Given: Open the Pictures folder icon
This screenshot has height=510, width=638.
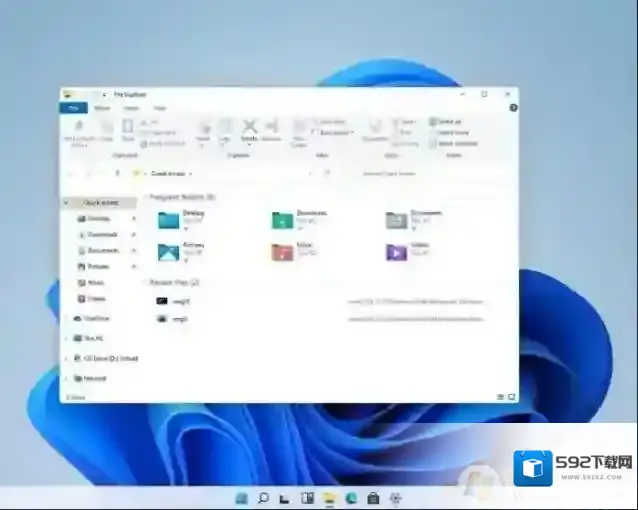Looking at the screenshot, I should [168, 251].
